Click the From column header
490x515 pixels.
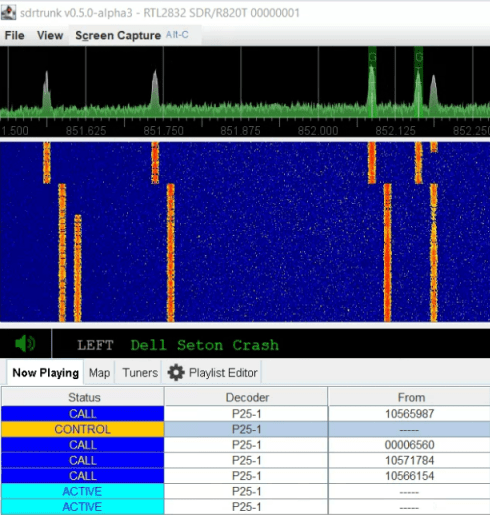coord(409,397)
